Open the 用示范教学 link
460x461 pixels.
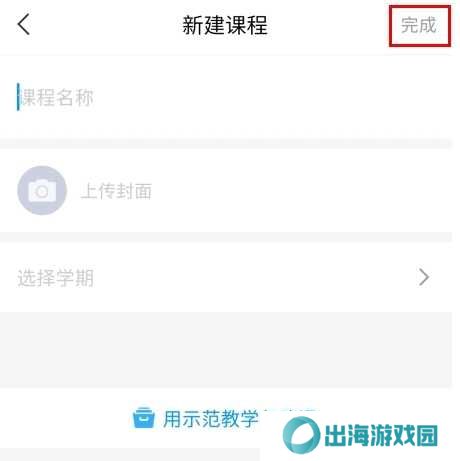(211, 419)
